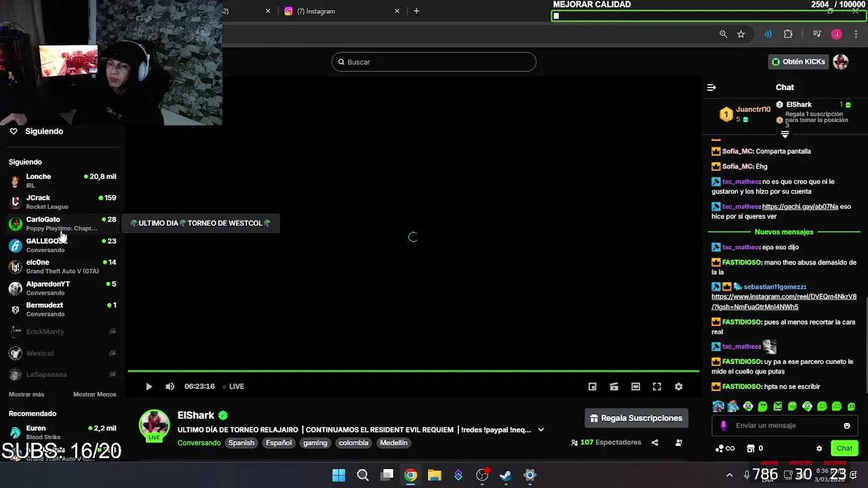
Task: Open Chrome three-dot menu
Action: pos(856,34)
